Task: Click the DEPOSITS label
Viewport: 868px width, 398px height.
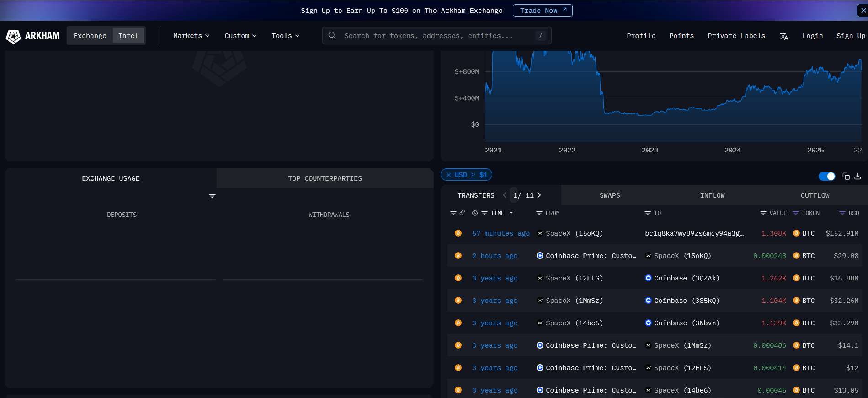Action: (122, 215)
